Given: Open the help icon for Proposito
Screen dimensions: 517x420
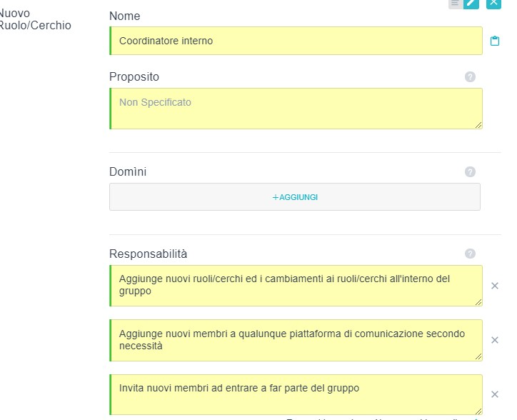Looking at the screenshot, I should tap(470, 76).
